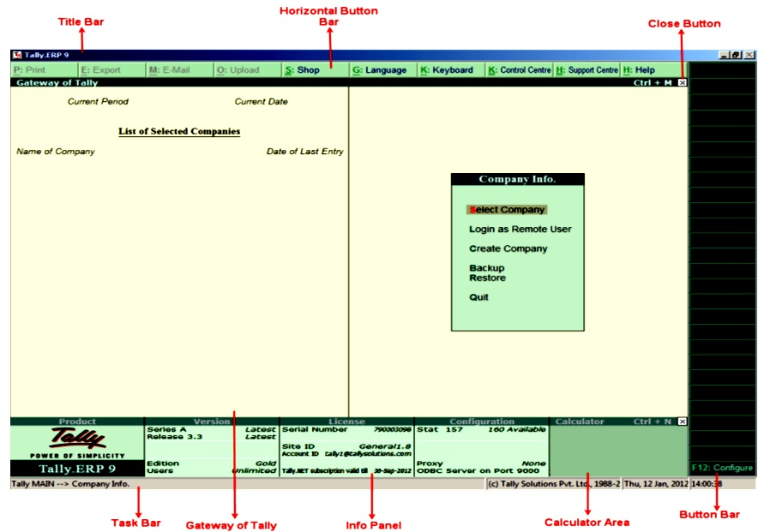This screenshot has width=764, height=532.
Task: Click the Tally Power of Simplicity logo
Action: (x=77, y=443)
